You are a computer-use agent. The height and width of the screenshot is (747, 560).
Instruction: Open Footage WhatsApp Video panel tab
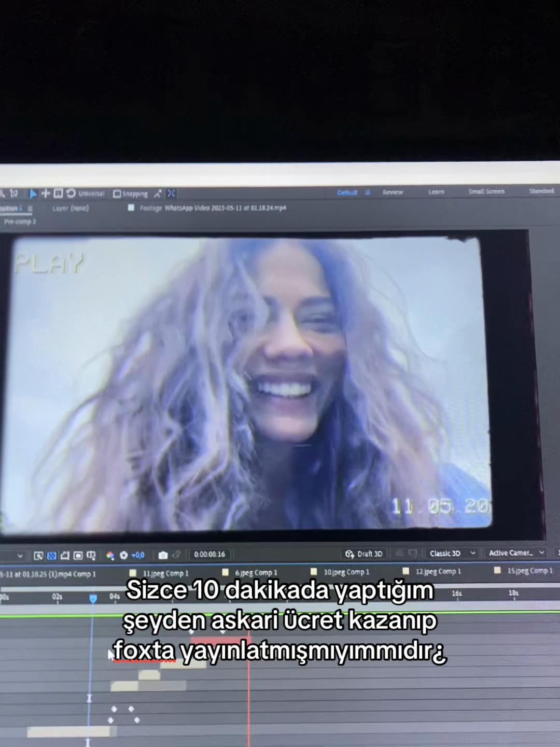(213, 208)
